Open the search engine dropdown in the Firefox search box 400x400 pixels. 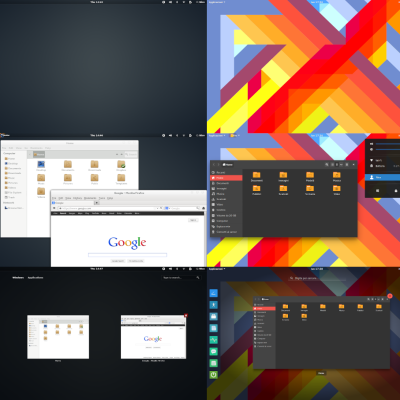[167, 208]
